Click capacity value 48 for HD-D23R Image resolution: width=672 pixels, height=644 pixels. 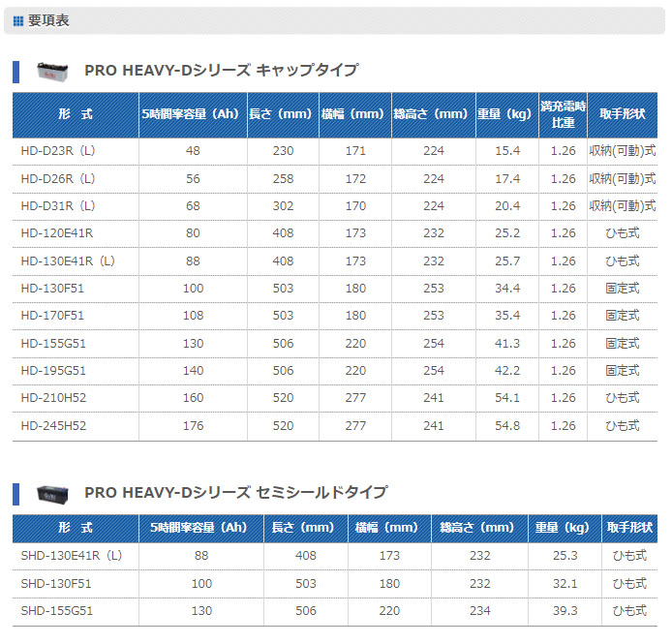click(x=193, y=151)
